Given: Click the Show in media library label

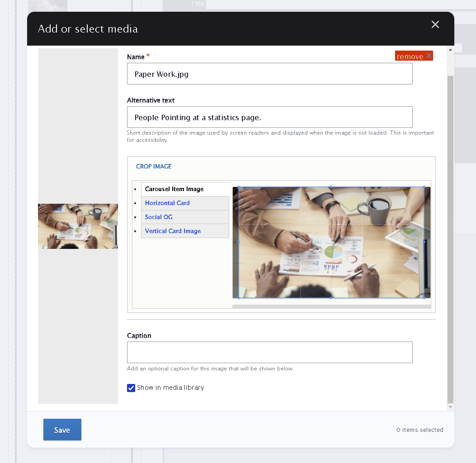Looking at the screenshot, I should click(x=170, y=388).
